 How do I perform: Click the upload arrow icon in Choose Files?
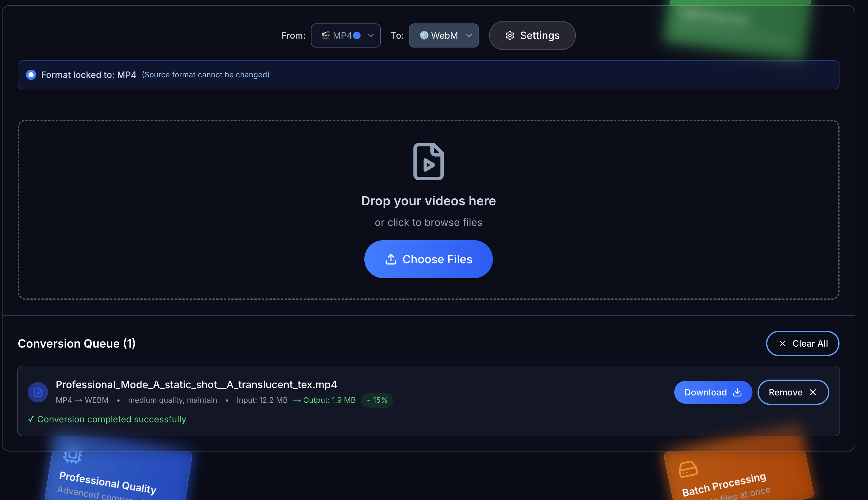391,259
